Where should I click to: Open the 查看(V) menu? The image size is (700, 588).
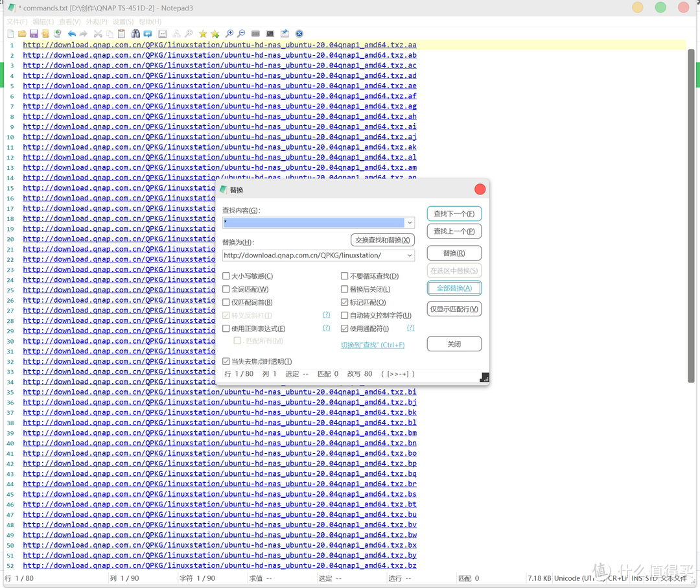point(69,21)
